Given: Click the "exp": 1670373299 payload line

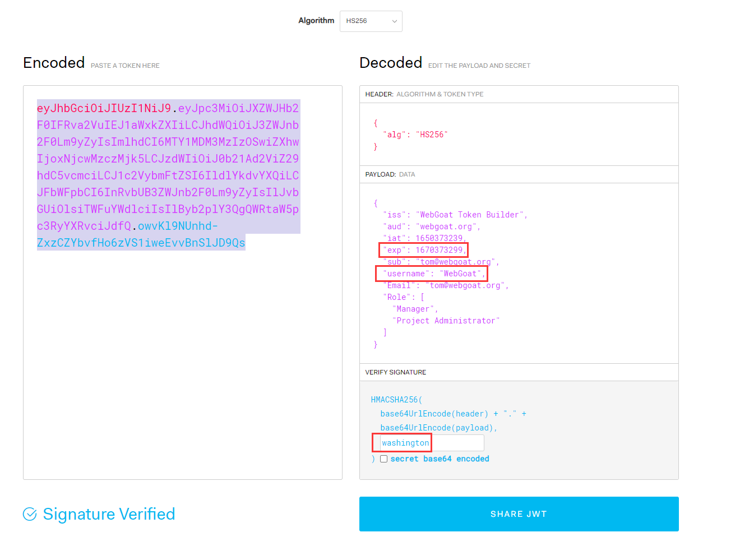Looking at the screenshot, I should pos(425,250).
